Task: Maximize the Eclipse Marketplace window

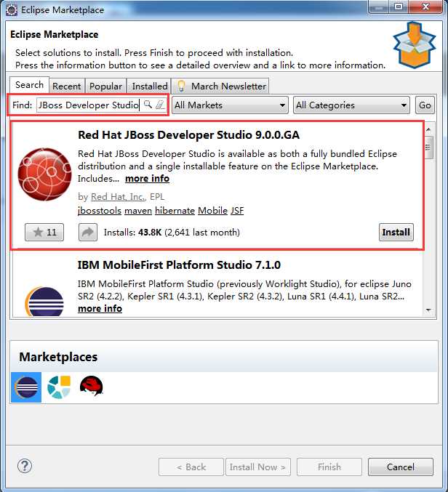Action: tap(399, 7)
